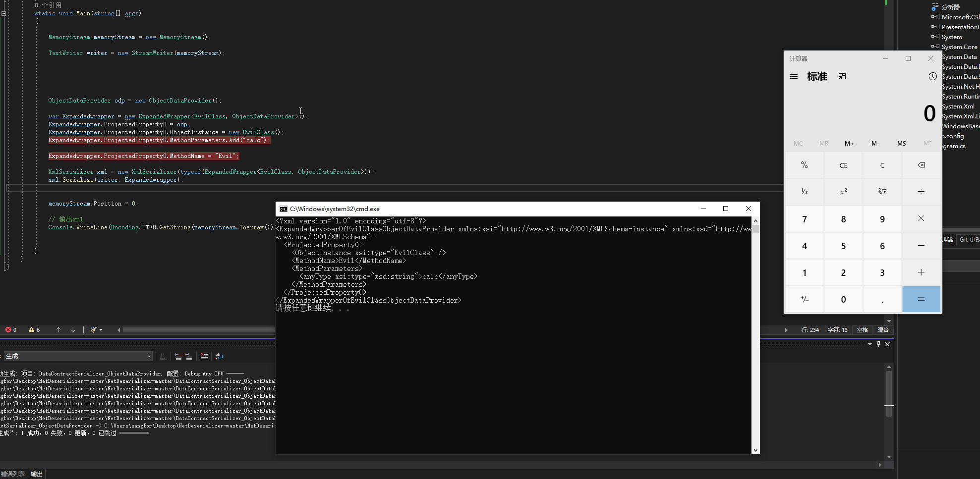Image resolution: width=980 pixels, height=479 pixels.
Task: Click digit 3 on the Calculator
Action: pyautogui.click(x=882, y=272)
